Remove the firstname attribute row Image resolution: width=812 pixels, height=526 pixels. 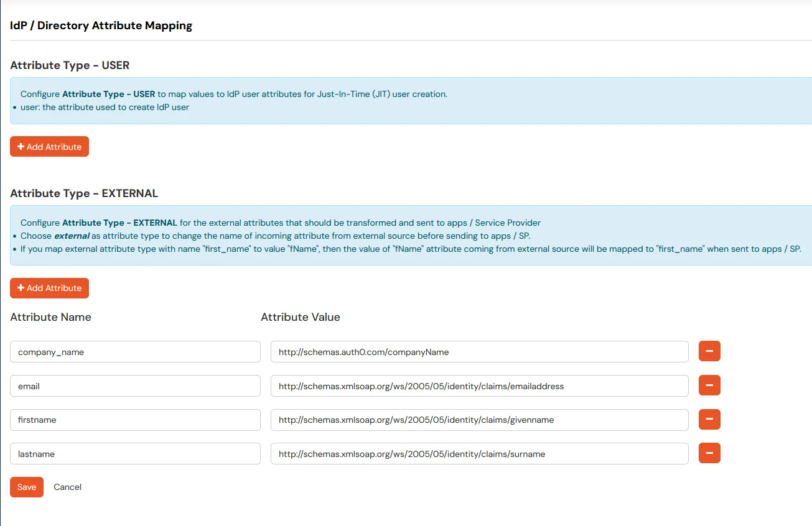(709, 419)
